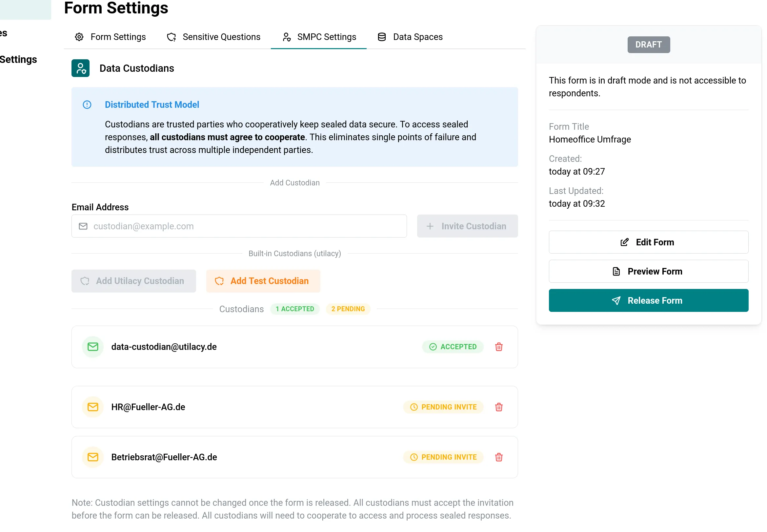Open Edit Form

(648, 242)
